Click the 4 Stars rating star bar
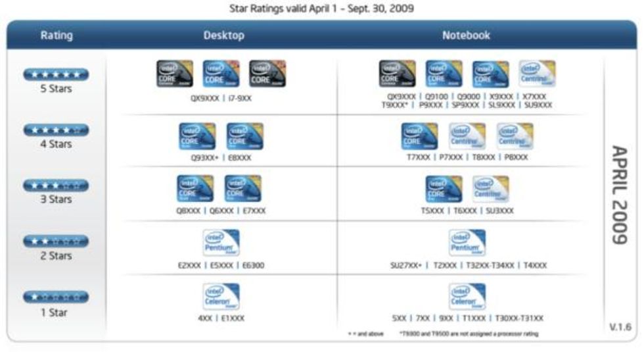Viewport: 644px width, 352px height. (56, 130)
